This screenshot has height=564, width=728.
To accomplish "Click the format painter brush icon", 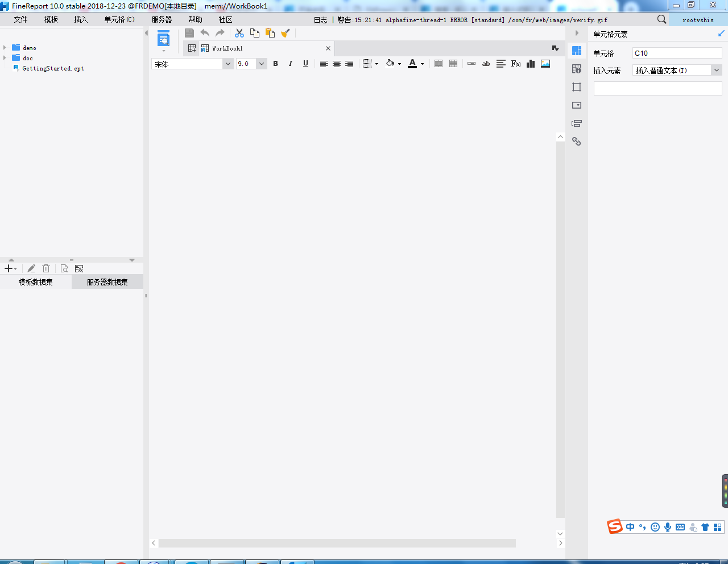I will coord(286,33).
